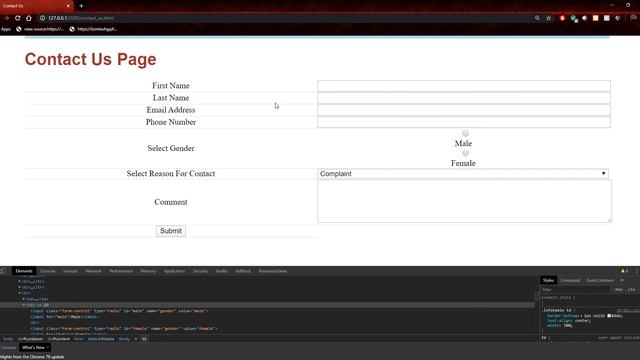Click the zoom magnifier icon in address bar
Screen dimensions: 640x360
coord(538,18)
